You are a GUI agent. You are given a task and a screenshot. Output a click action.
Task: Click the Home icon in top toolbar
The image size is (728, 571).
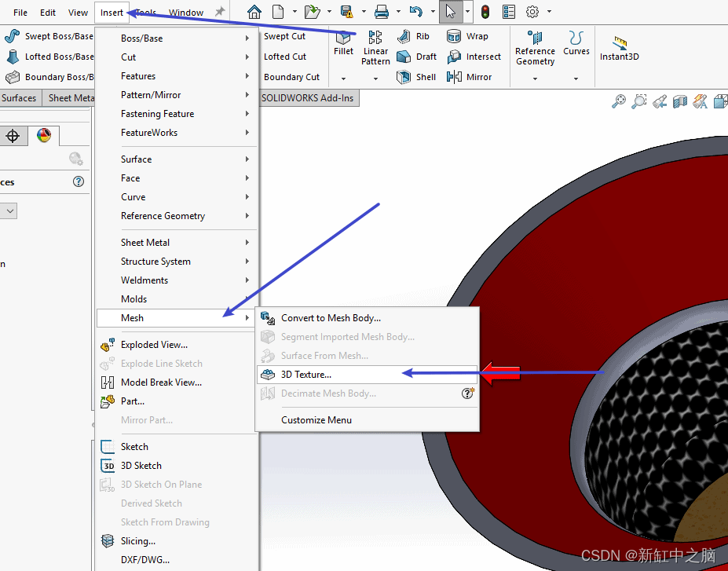254,12
